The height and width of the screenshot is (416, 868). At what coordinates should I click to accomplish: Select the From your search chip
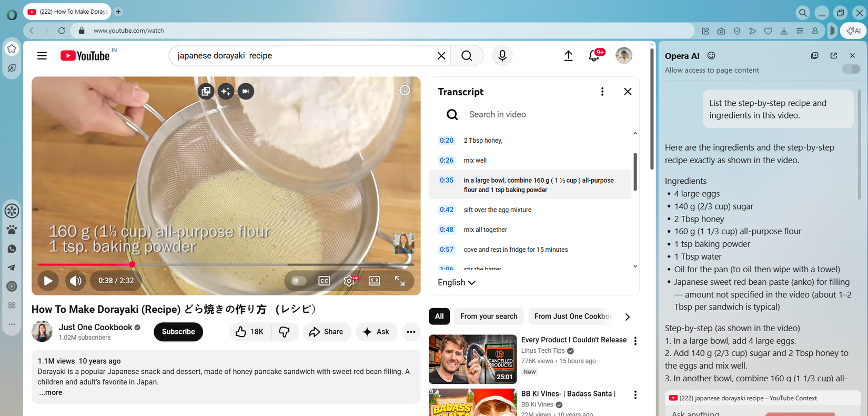489,316
